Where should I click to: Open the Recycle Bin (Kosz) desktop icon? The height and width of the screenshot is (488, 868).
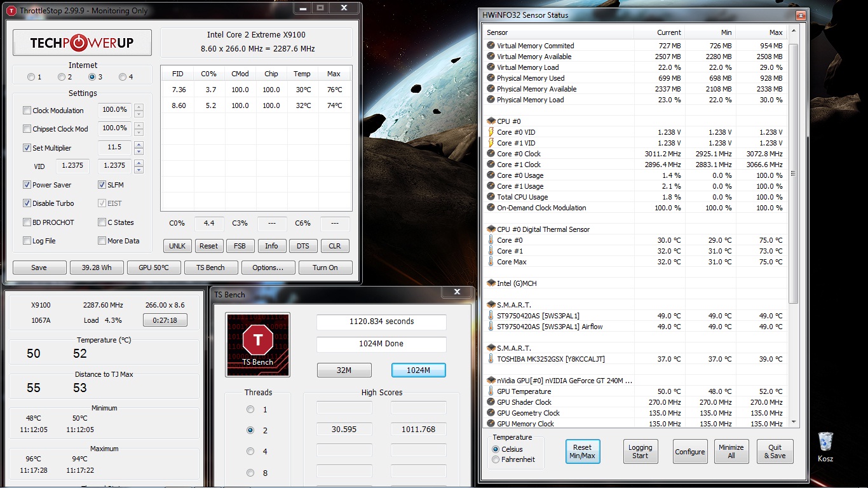[x=825, y=446]
